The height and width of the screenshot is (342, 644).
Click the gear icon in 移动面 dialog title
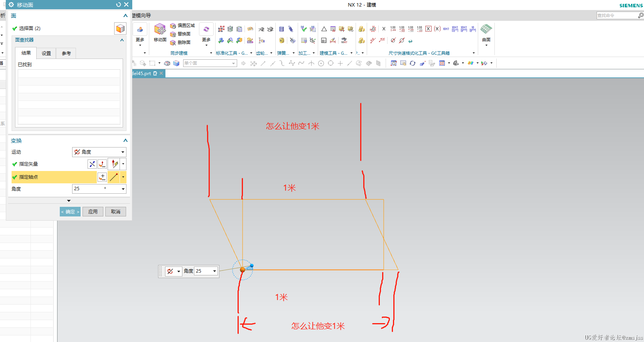pyautogui.click(x=11, y=5)
